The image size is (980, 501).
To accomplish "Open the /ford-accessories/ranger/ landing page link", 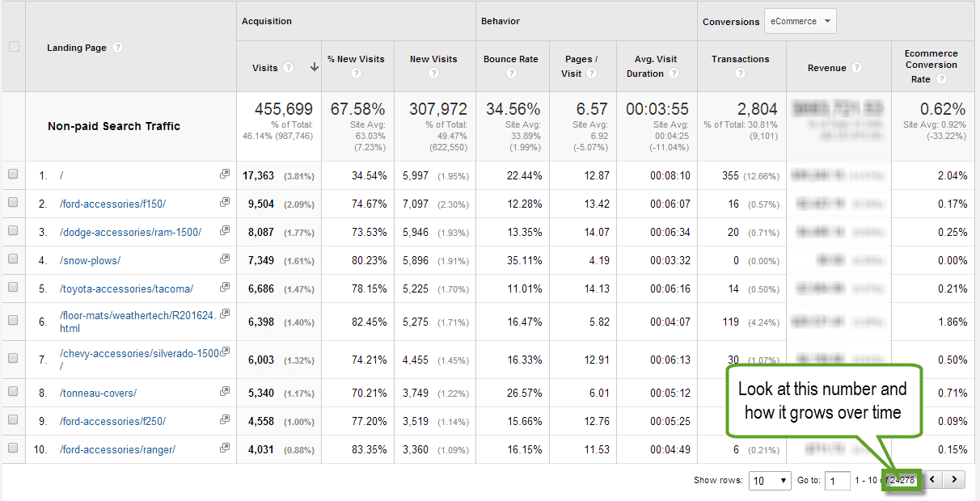I will click(117, 449).
